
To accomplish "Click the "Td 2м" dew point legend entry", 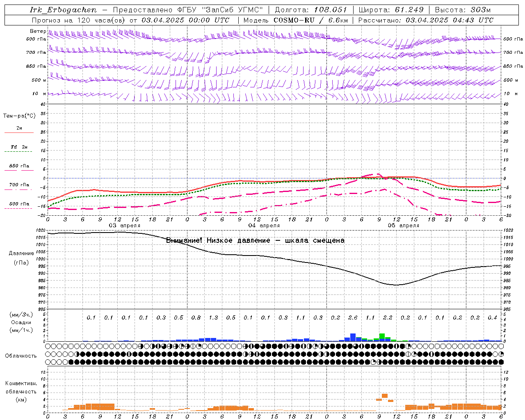I will [19, 147].
